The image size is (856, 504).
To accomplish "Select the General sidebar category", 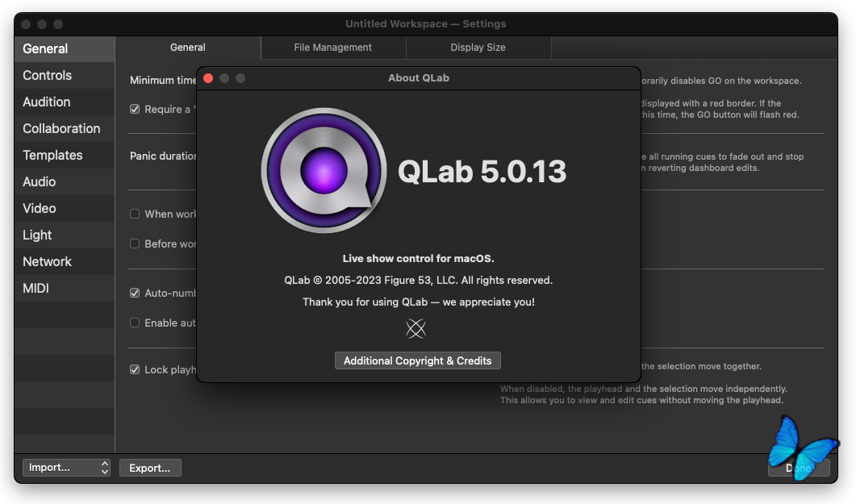I will click(x=65, y=48).
